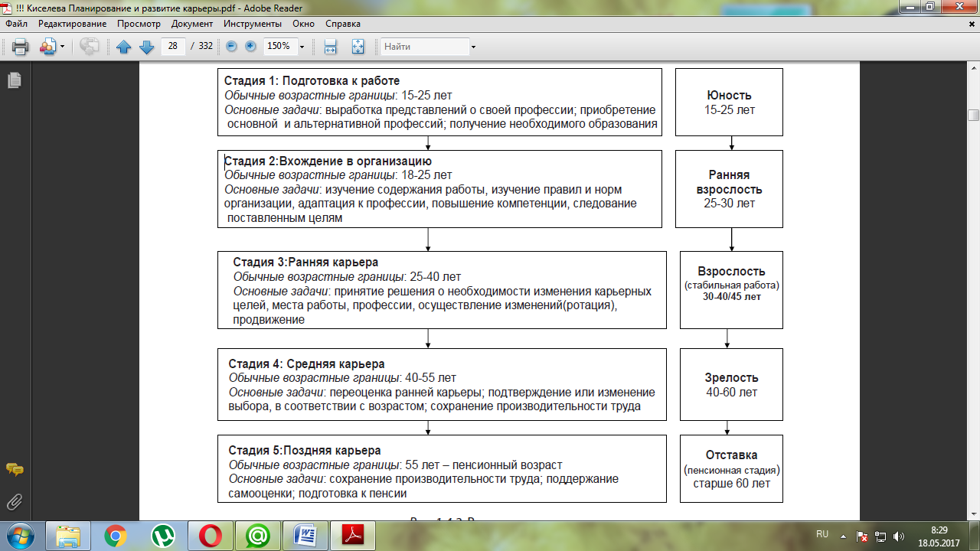The height and width of the screenshot is (551, 980).
Task: Go to previous page with up arrow
Action: [x=124, y=47]
